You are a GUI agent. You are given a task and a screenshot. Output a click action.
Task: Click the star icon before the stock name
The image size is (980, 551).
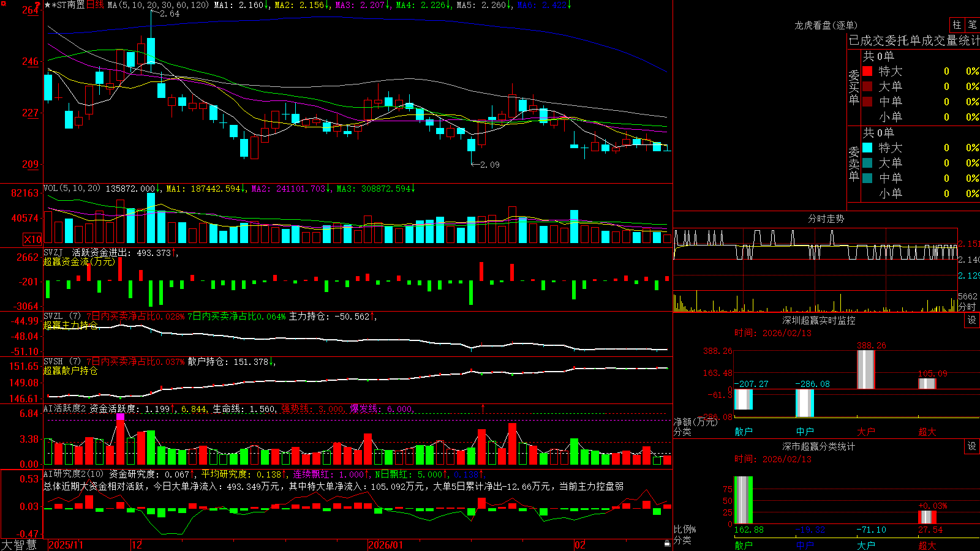point(48,5)
